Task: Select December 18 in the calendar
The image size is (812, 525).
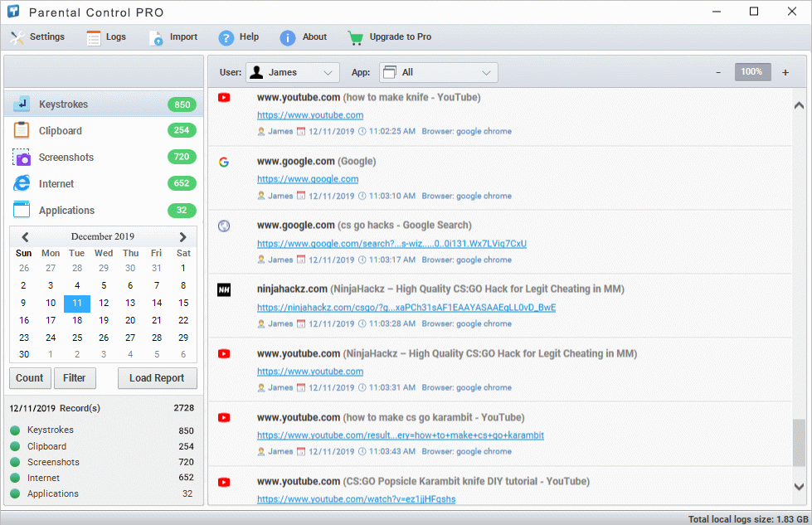Action: [x=77, y=320]
